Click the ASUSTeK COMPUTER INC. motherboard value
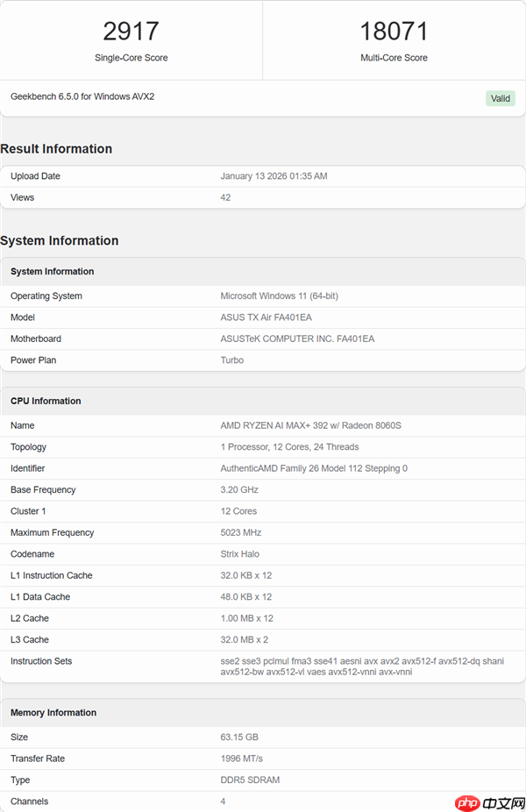 click(297, 338)
